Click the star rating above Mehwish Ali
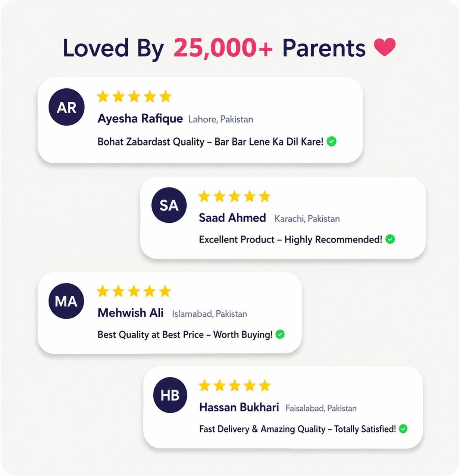 point(134,291)
